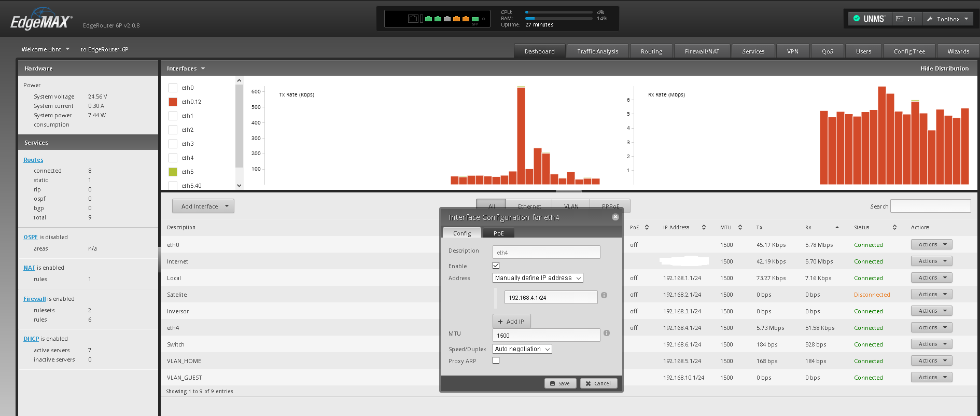Sort by MTU column arrows
This screenshot has width=980, height=416.
tap(740, 227)
